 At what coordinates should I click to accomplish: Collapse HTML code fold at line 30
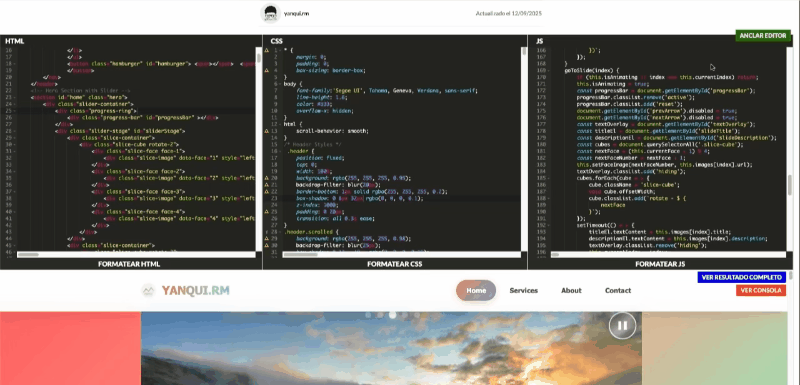point(14,144)
